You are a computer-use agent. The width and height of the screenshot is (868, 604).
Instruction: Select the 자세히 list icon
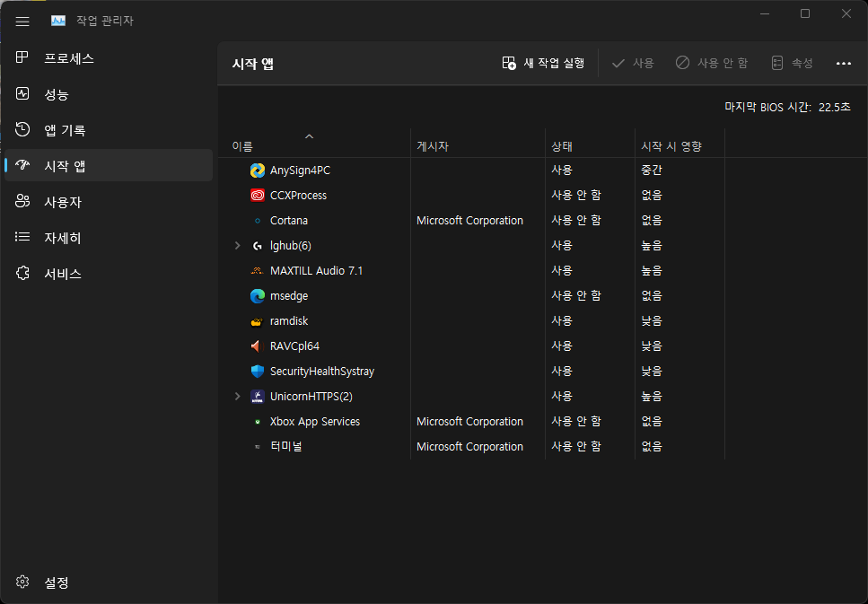click(x=22, y=237)
